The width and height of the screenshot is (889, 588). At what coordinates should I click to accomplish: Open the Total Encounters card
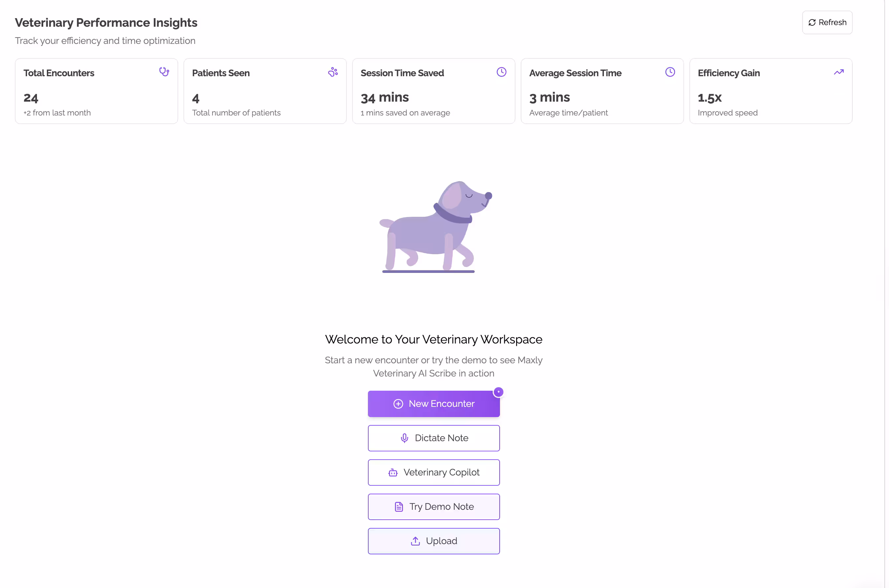96,91
